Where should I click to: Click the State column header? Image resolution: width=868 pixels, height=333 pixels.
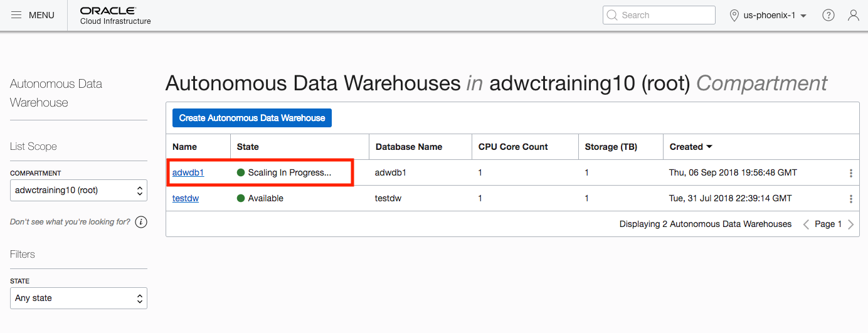tap(248, 147)
